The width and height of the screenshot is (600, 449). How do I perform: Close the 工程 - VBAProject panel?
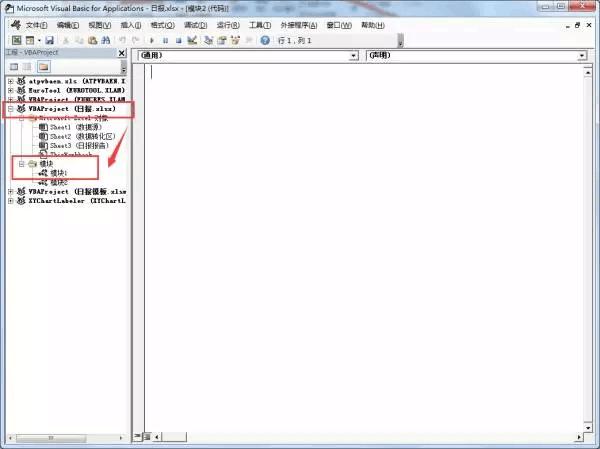click(x=122, y=53)
